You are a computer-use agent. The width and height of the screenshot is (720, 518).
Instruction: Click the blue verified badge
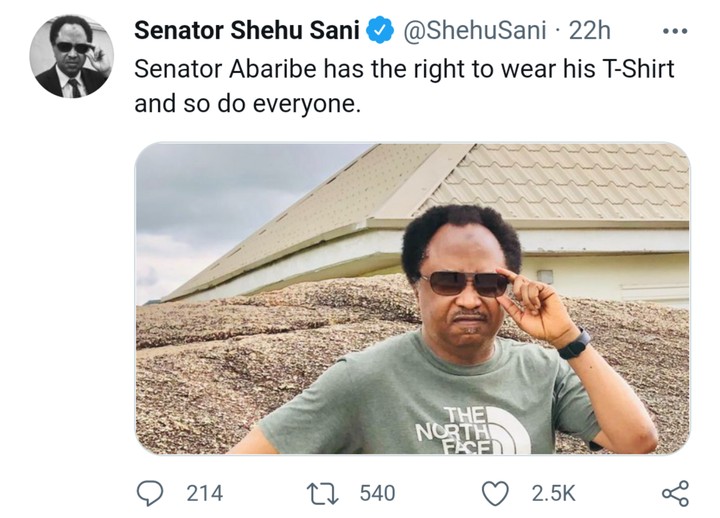(378, 31)
